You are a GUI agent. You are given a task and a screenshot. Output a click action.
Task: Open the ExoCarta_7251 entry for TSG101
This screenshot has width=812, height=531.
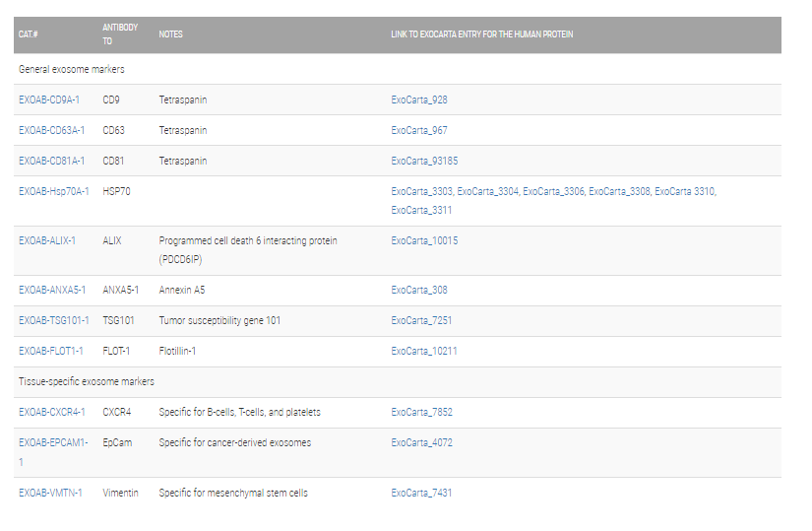(421, 320)
